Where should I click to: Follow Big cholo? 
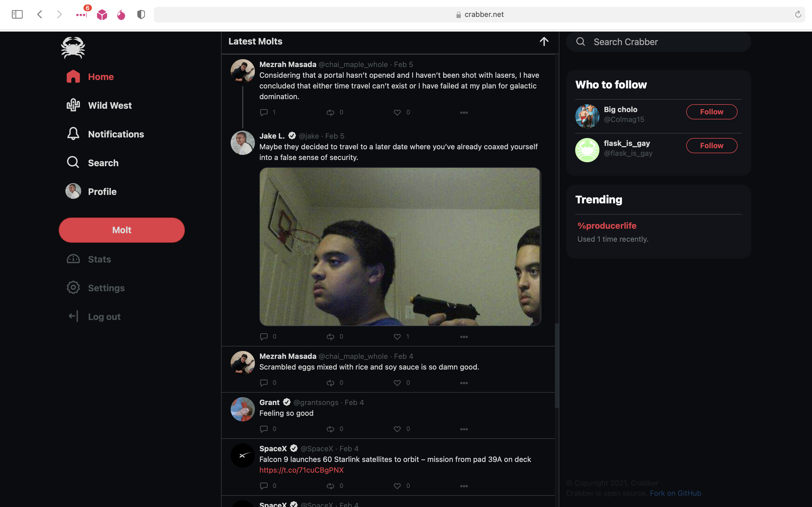[712, 112]
